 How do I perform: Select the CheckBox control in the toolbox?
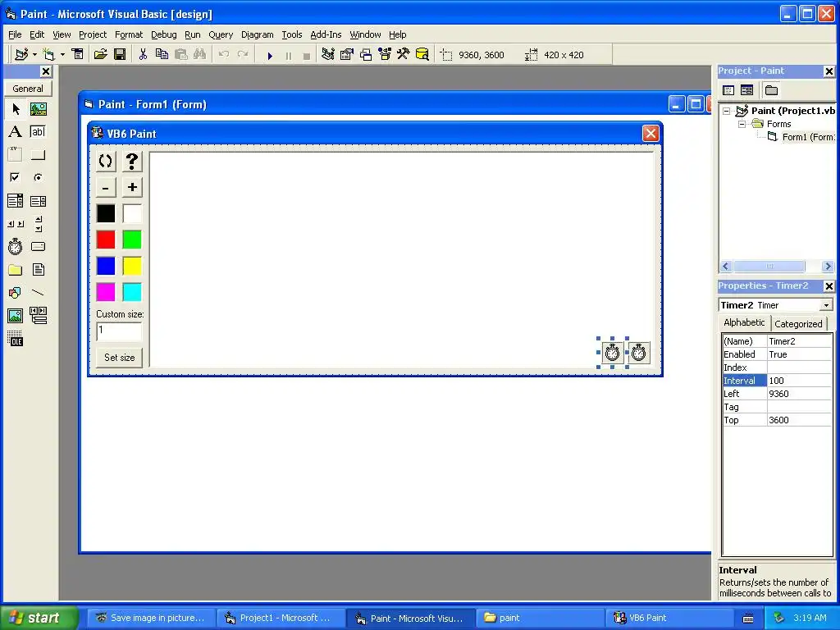16,177
